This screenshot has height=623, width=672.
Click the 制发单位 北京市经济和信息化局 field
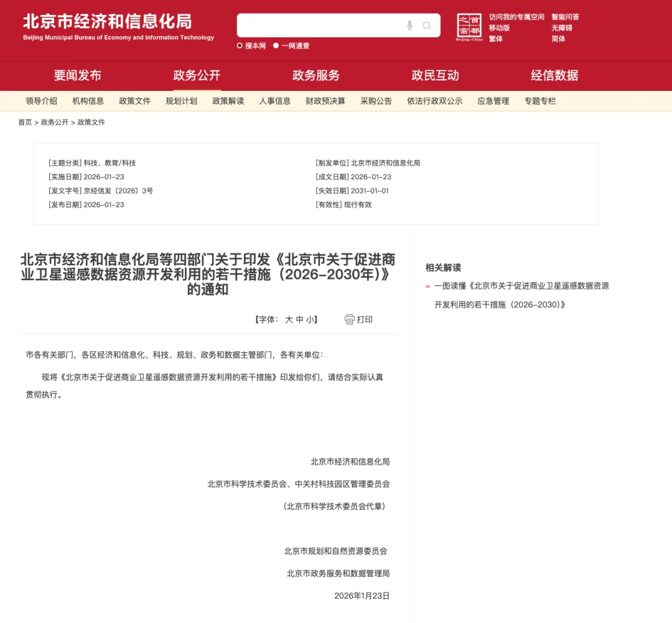click(368, 163)
